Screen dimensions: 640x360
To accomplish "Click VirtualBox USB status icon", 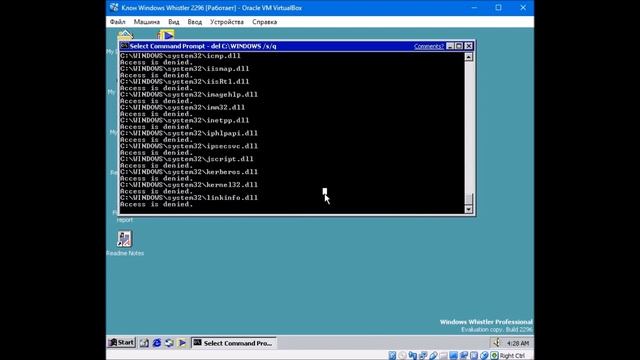I will (x=433, y=356).
